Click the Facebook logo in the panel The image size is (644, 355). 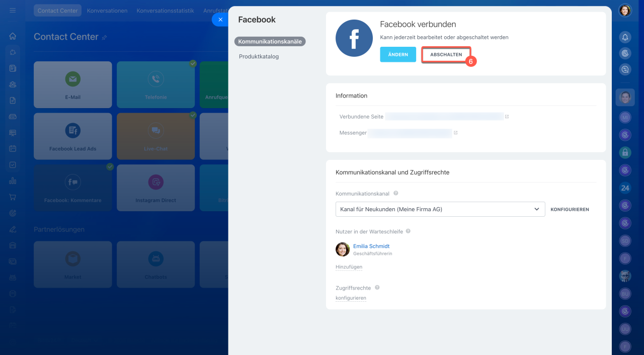354,38
